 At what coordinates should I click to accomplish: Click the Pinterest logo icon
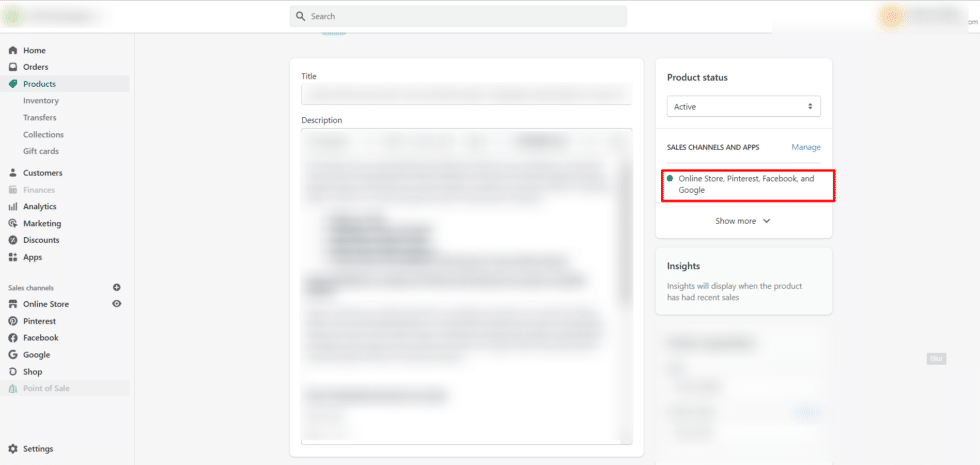(x=12, y=321)
